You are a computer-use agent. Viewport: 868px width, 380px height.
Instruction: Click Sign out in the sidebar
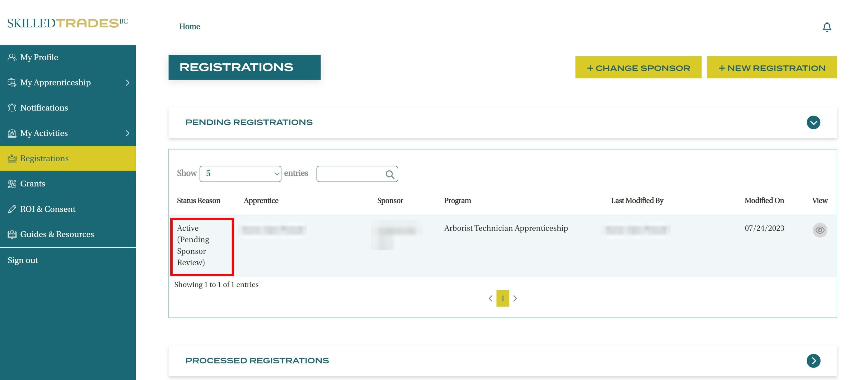(23, 260)
